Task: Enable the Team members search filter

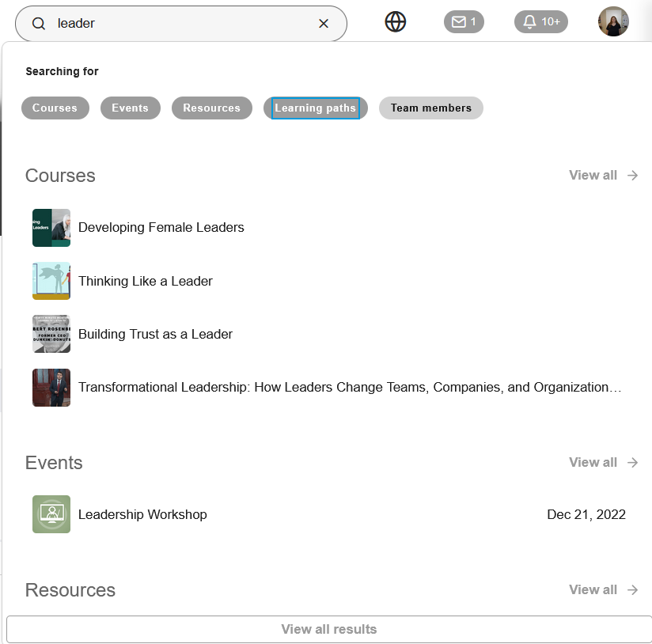Action: pyautogui.click(x=430, y=108)
